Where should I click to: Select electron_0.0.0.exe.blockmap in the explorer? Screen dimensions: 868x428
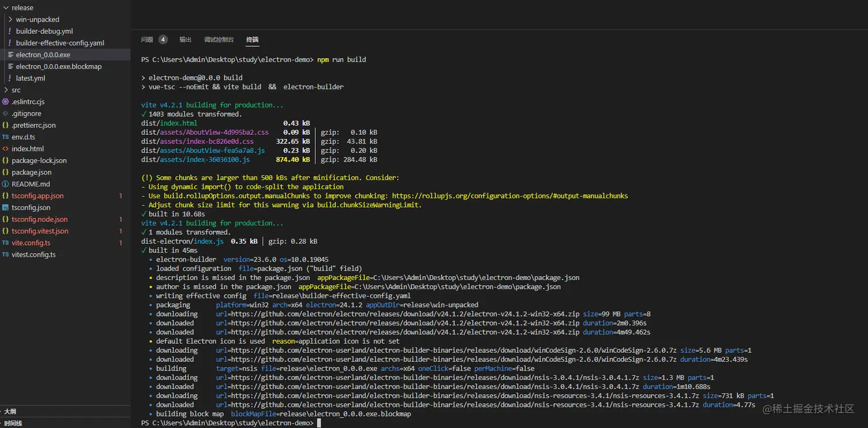point(59,67)
